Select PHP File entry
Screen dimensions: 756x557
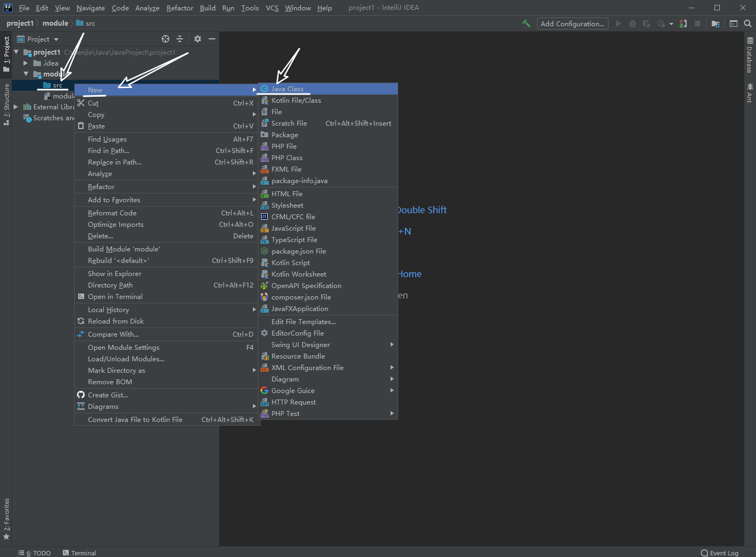coord(328,146)
